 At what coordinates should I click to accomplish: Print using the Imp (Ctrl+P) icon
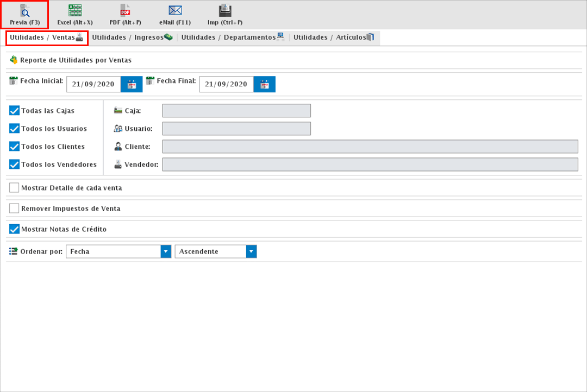click(x=225, y=11)
